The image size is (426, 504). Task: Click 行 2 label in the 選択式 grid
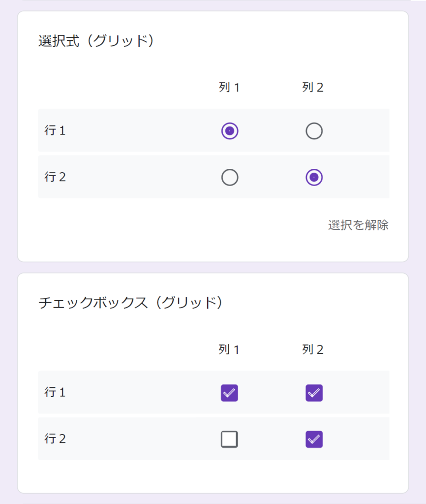[x=55, y=177]
